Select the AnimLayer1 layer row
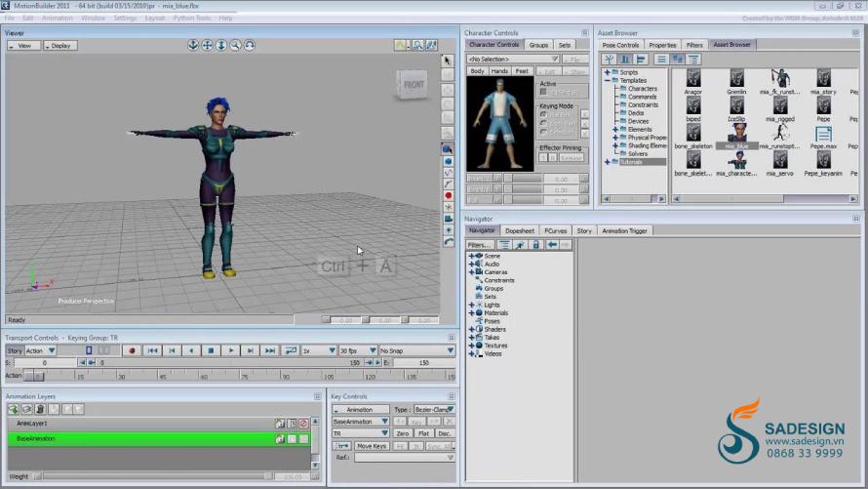This screenshot has width=868, height=489. [x=159, y=424]
